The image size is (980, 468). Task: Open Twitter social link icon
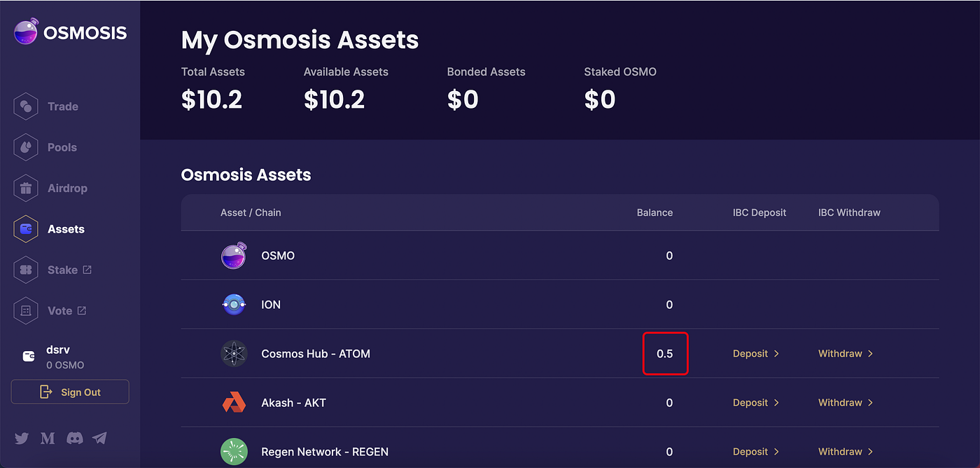pos(22,439)
